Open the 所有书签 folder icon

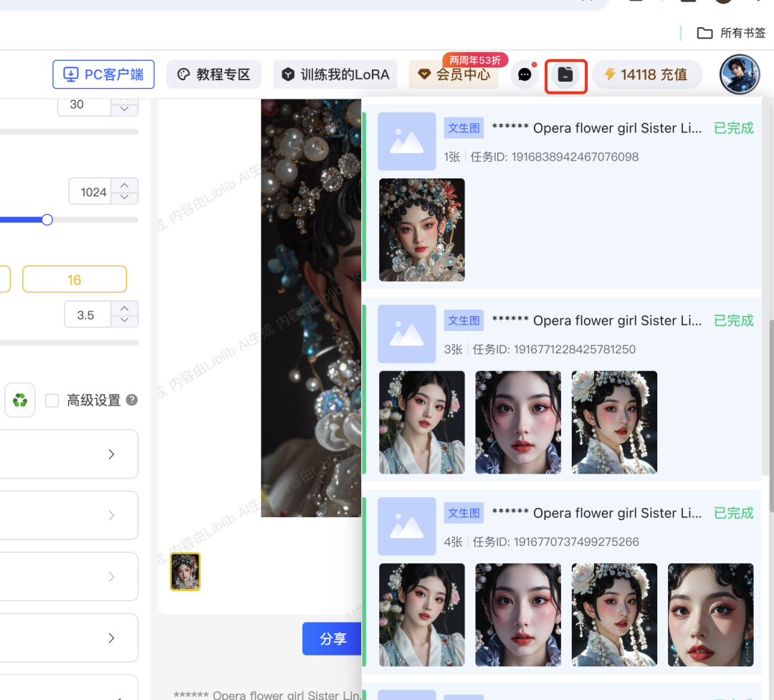click(x=704, y=32)
